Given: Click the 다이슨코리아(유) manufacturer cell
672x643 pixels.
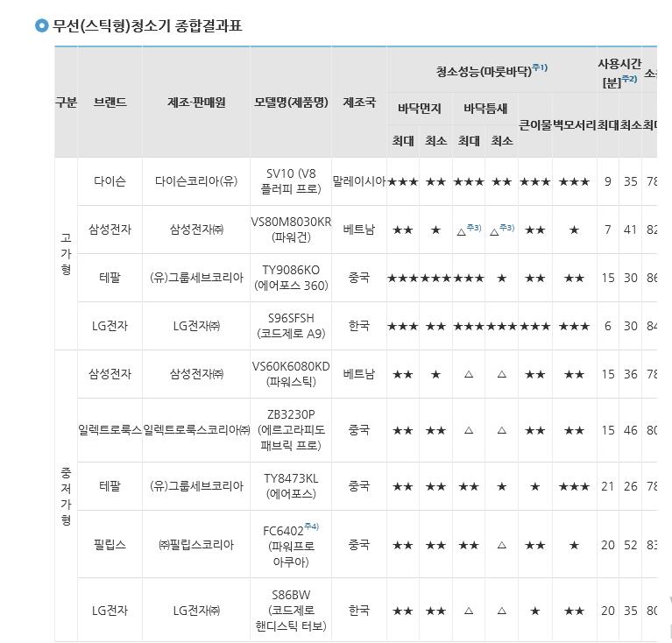Looking at the screenshot, I should [x=196, y=181].
